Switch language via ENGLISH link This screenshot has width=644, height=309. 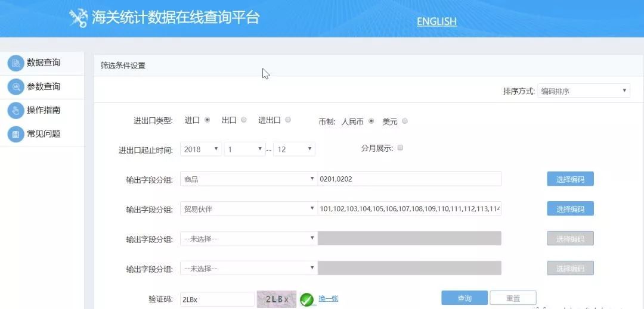(x=436, y=21)
